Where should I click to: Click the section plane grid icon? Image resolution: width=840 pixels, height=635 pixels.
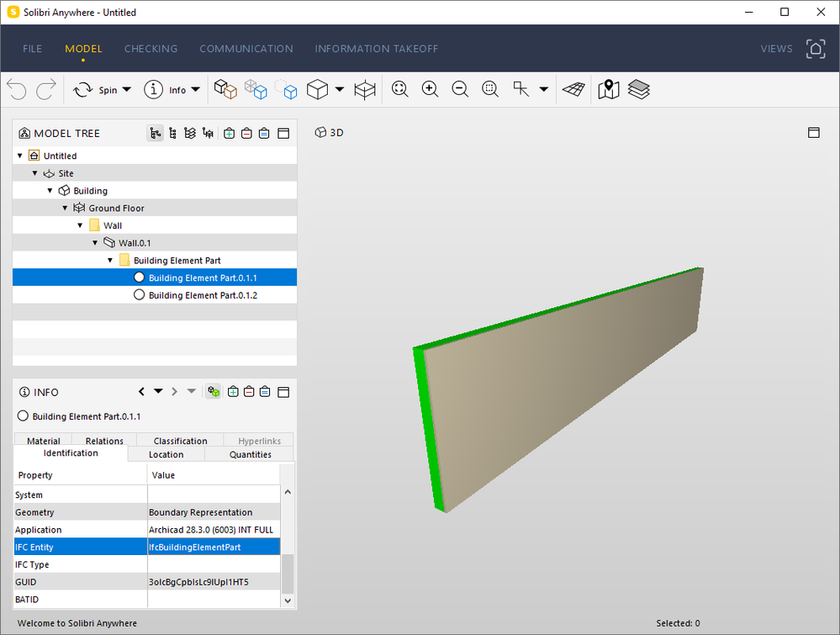click(x=573, y=89)
